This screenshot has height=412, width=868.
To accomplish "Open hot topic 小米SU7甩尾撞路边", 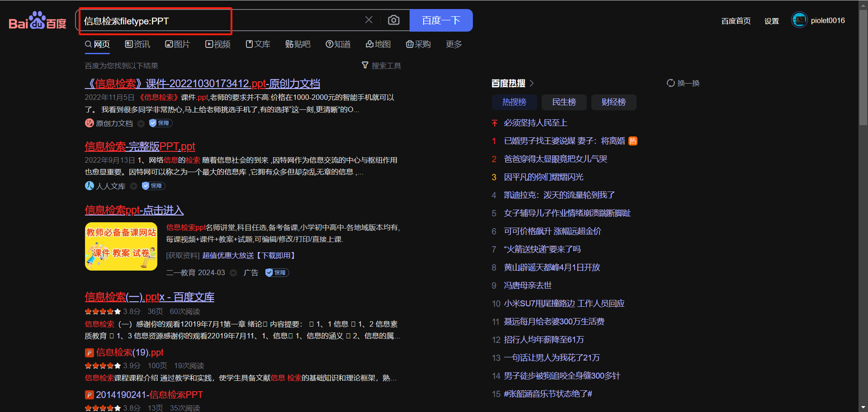I will pyautogui.click(x=564, y=304).
